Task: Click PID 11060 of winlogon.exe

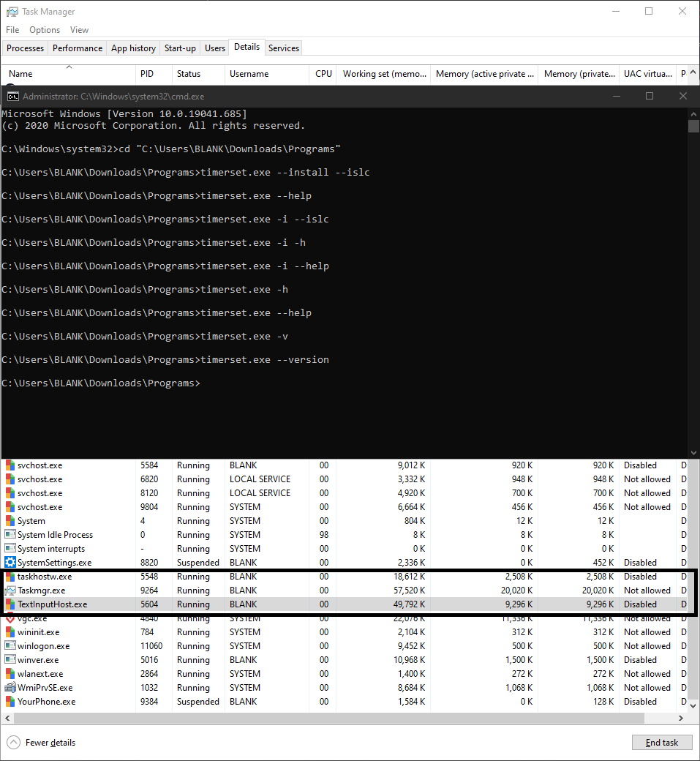Action: tap(151, 646)
